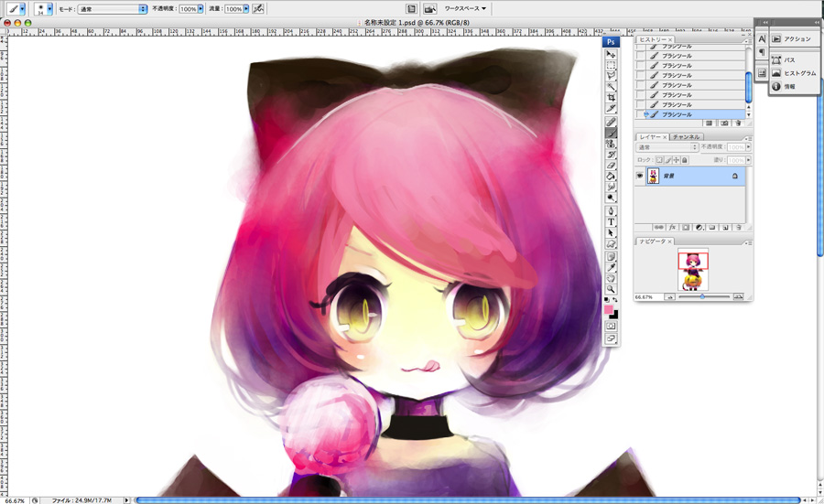The image size is (824, 504).
Task: Create new fill or adjustment layer
Action: [x=699, y=228]
